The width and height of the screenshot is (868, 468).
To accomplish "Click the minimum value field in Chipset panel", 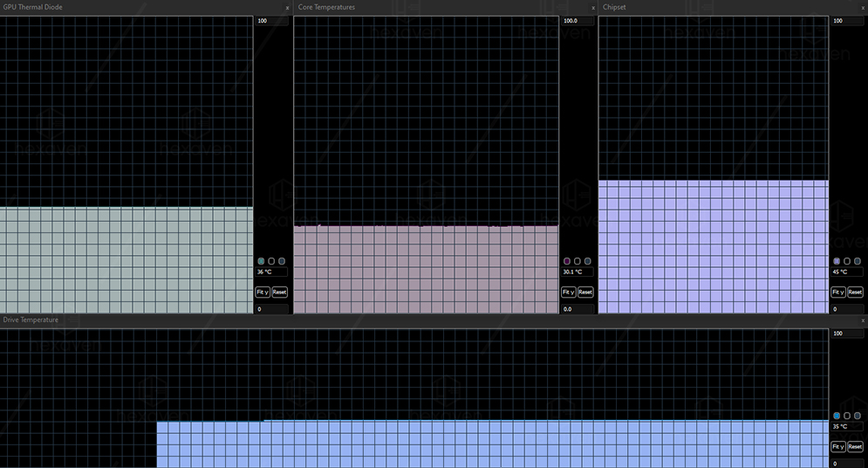I will tap(846, 309).
